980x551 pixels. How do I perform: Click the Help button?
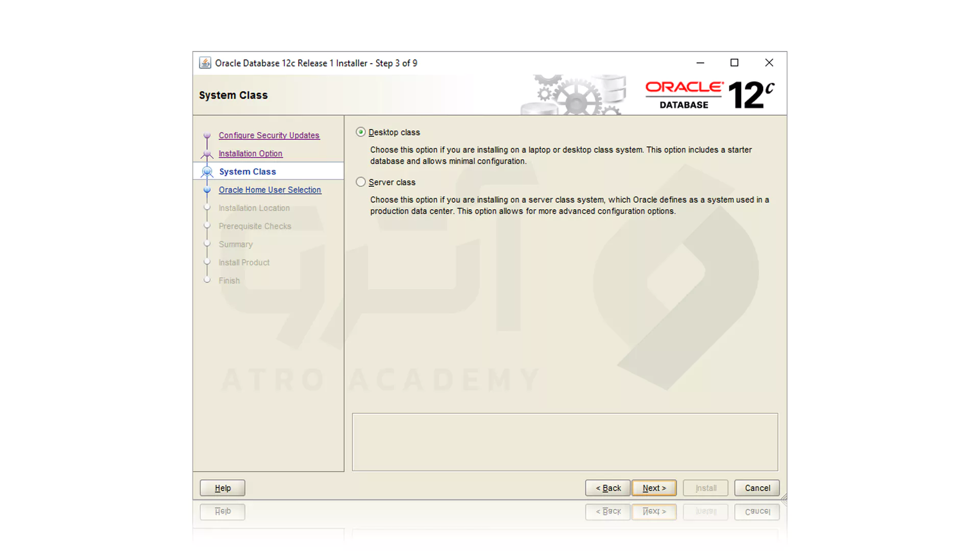[222, 488]
